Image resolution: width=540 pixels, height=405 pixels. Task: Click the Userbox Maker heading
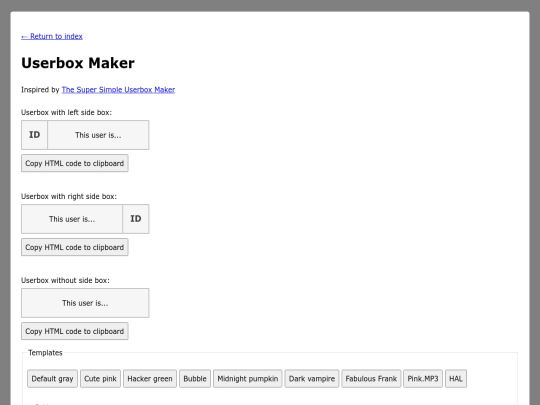78,63
